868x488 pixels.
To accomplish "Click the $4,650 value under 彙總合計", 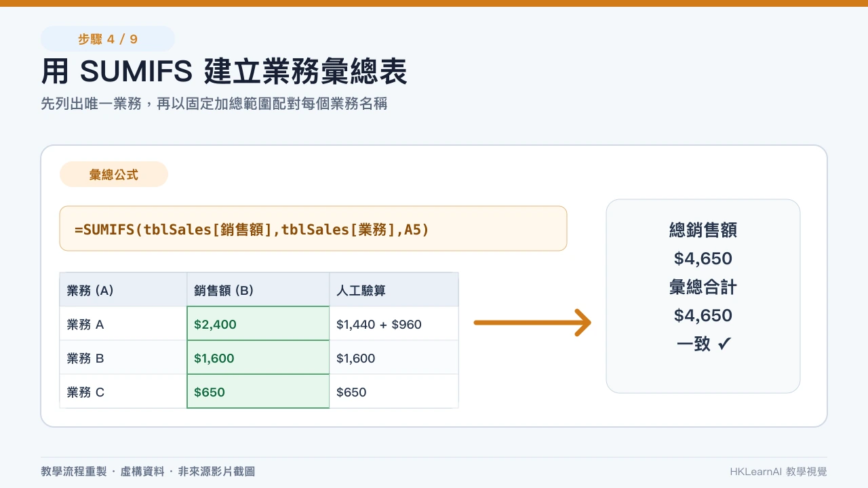I will [x=703, y=315].
